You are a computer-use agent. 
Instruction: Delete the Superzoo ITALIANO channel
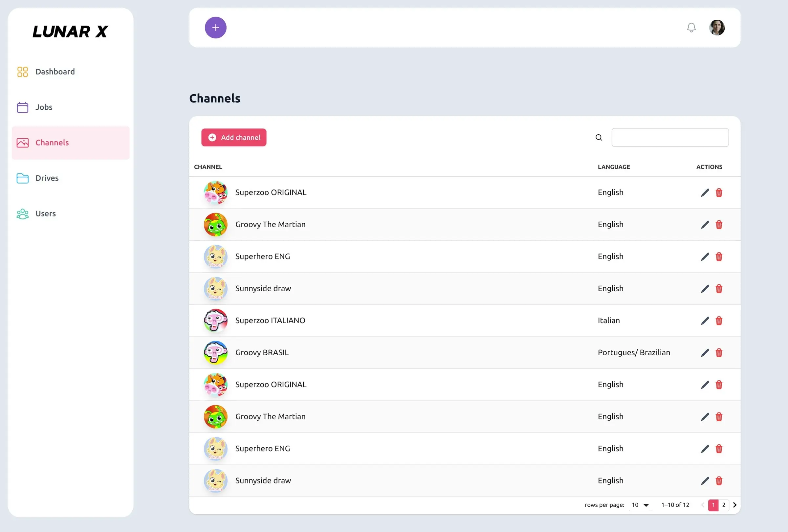718,321
